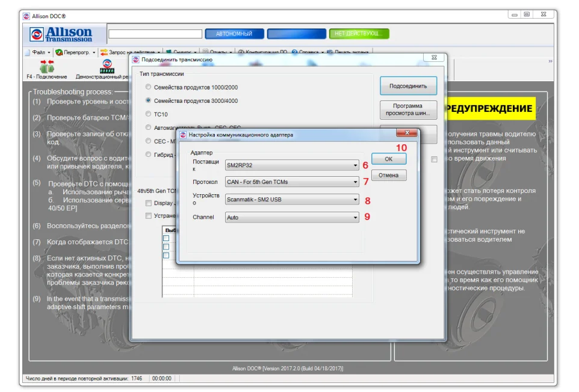Confirm adapter settings with OK
The width and height of the screenshot is (579, 392).
(388, 159)
